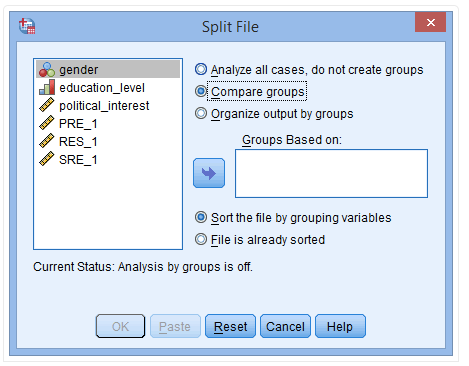Open Help for Split File
Viewport: 469px width, 366px height.
[x=340, y=326]
